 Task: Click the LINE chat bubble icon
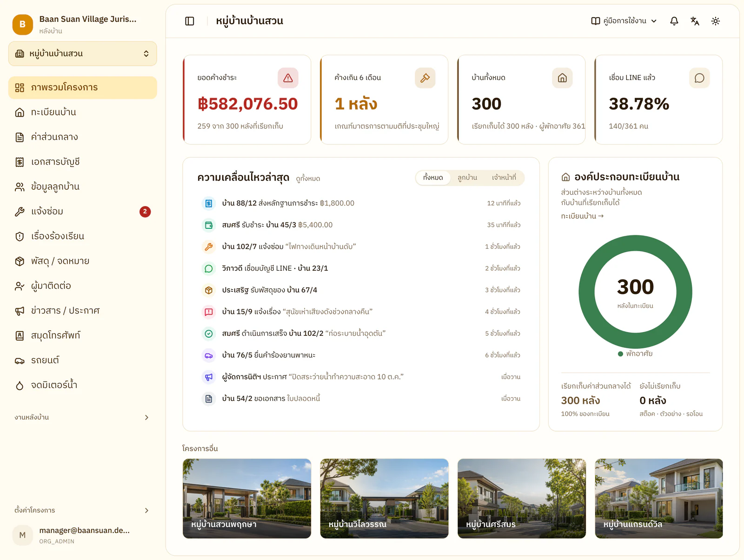[x=699, y=78]
